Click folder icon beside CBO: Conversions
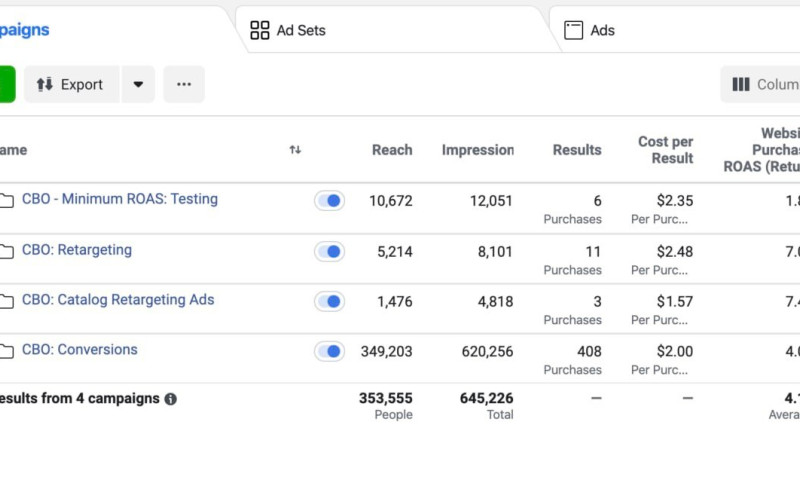The height and width of the screenshot is (480, 800). click(x=7, y=351)
